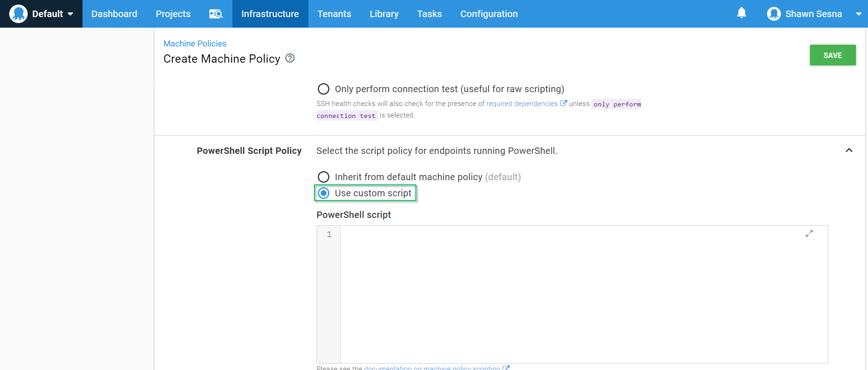Click Shawn Sesna user avatar icon
The width and height of the screenshot is (868, 370).
pos(774,14)
